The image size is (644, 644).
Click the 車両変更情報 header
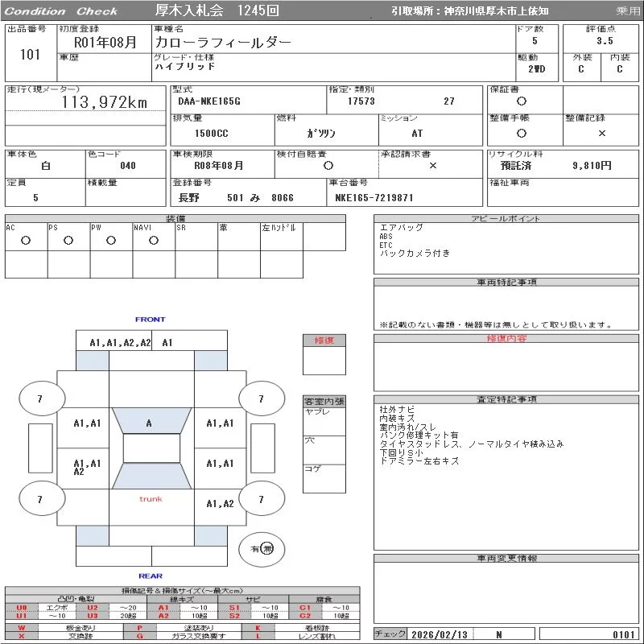click(x=506, y=558)
